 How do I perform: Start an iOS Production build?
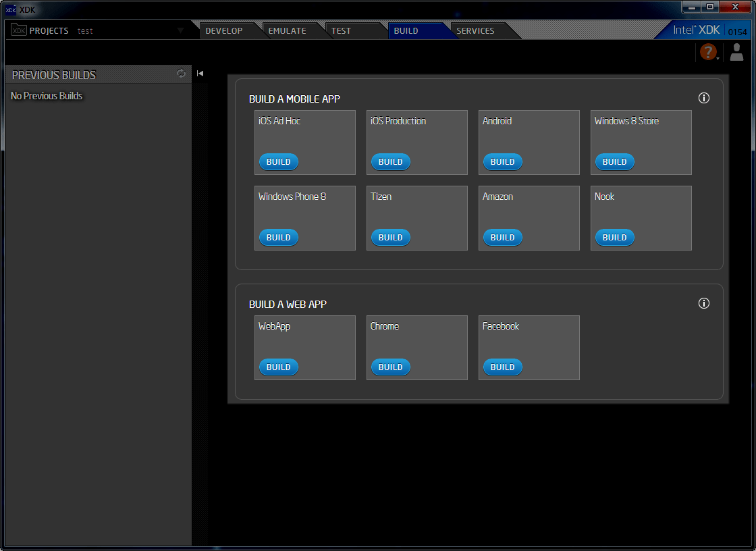pos(390,161)
